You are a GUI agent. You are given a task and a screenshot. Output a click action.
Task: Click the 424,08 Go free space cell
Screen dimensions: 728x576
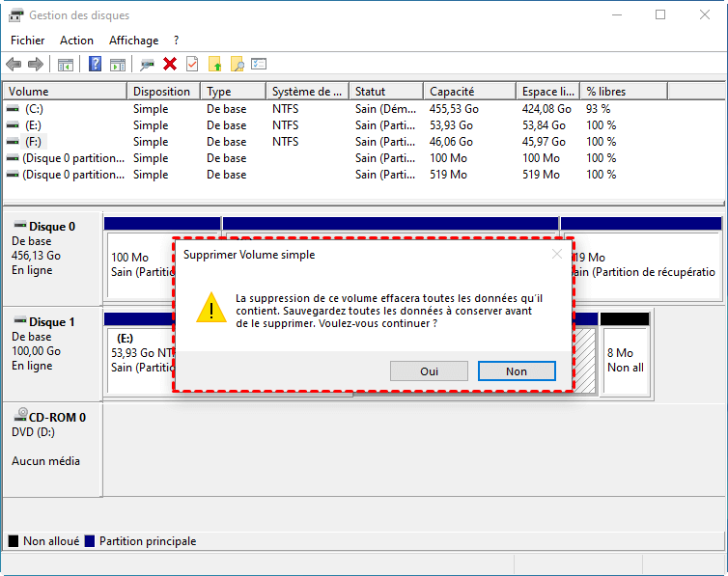point(546,109)
